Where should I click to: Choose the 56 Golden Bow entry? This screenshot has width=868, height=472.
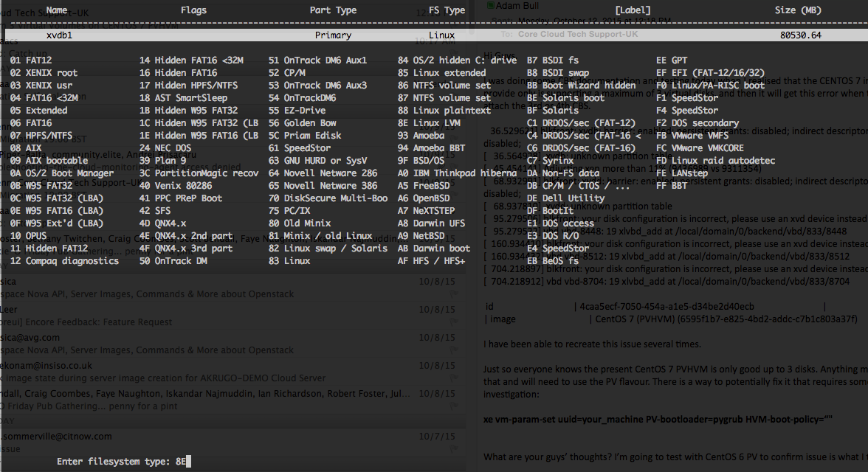pyautogui.click(x=303, y=123)
